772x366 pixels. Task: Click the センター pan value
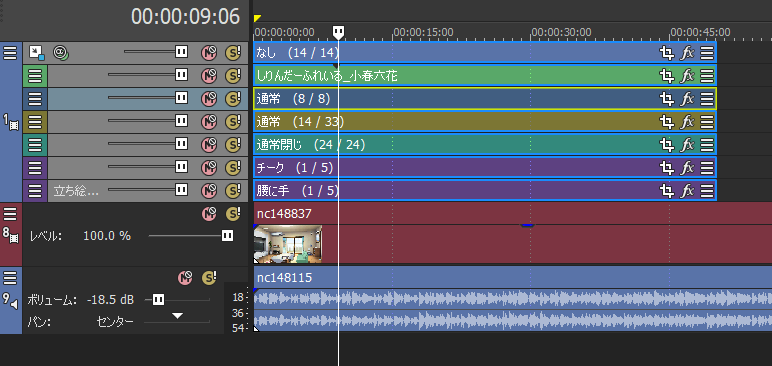(115, 322)
